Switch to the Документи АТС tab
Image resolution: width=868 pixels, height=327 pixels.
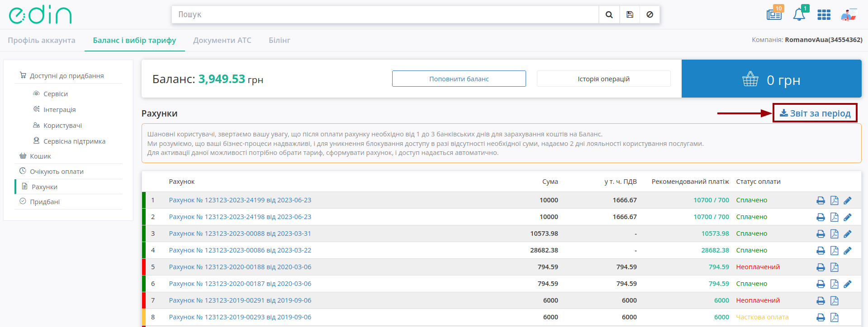[x=222, y=40]
